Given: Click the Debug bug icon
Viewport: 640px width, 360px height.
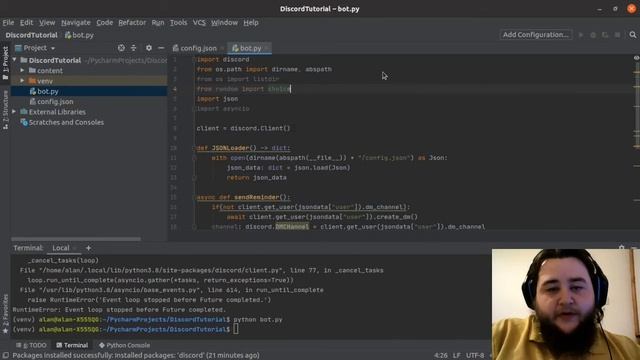Looking at the screenshot, I should tap(593, 35).
